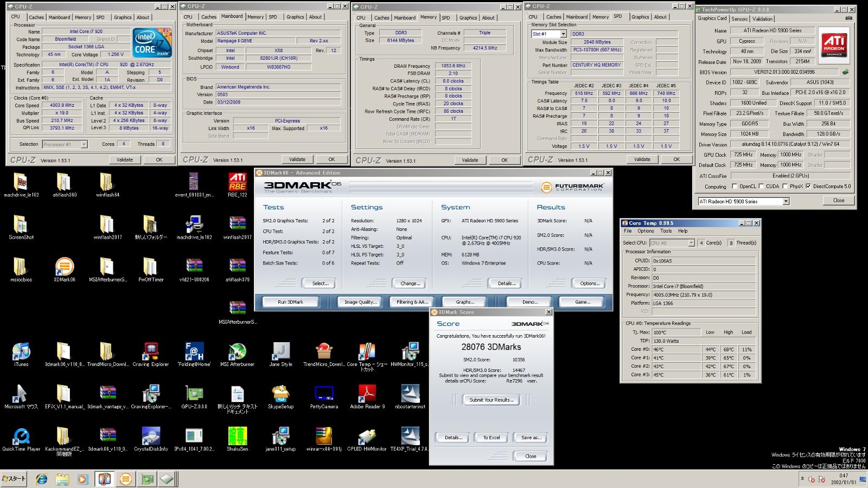The image size is (868, 488).
Task: Click the Select button under Tests
Action: tap(320, 284)
